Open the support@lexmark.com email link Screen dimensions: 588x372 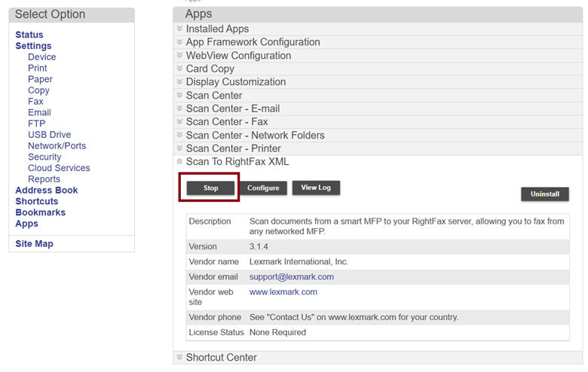pos(291,277)
